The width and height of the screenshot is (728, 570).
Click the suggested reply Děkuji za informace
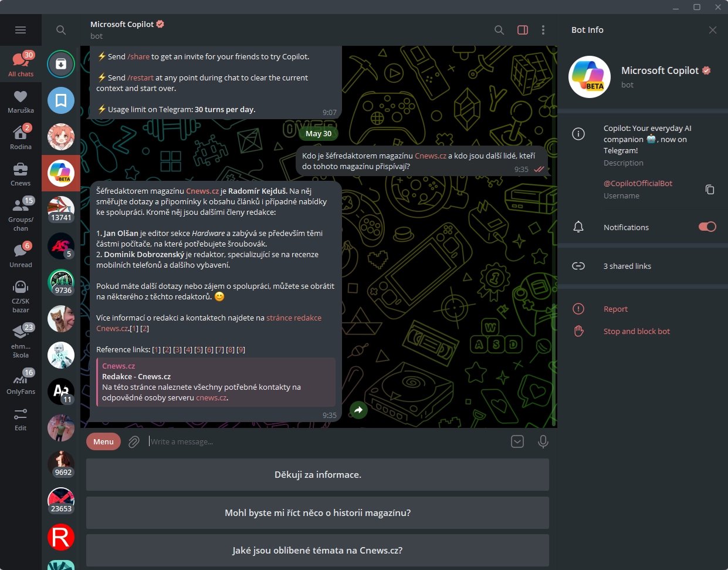pos(317,474)
